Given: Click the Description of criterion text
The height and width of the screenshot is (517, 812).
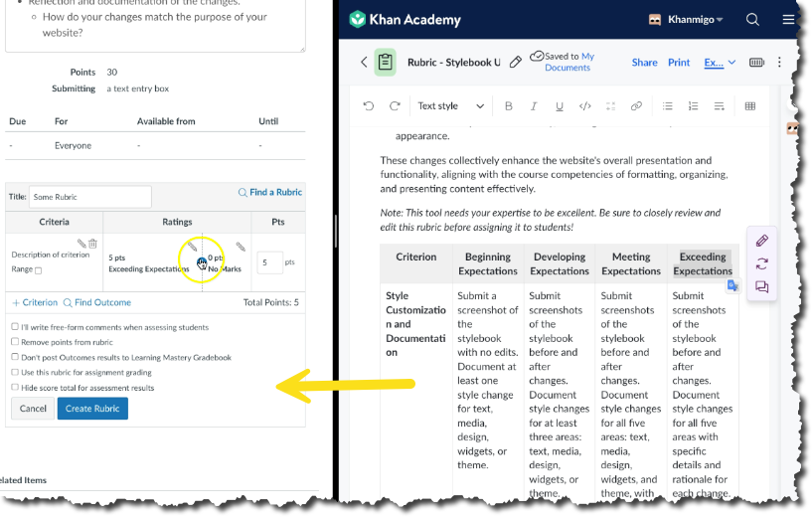Looking at the screenshot, I should point(51,255).
